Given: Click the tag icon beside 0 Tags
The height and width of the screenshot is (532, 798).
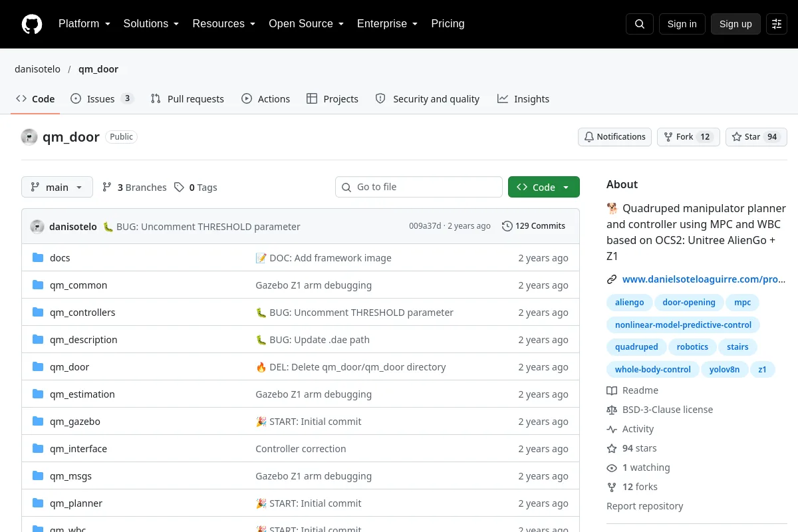Looking at the screenshot, I should tap(179, 188).
